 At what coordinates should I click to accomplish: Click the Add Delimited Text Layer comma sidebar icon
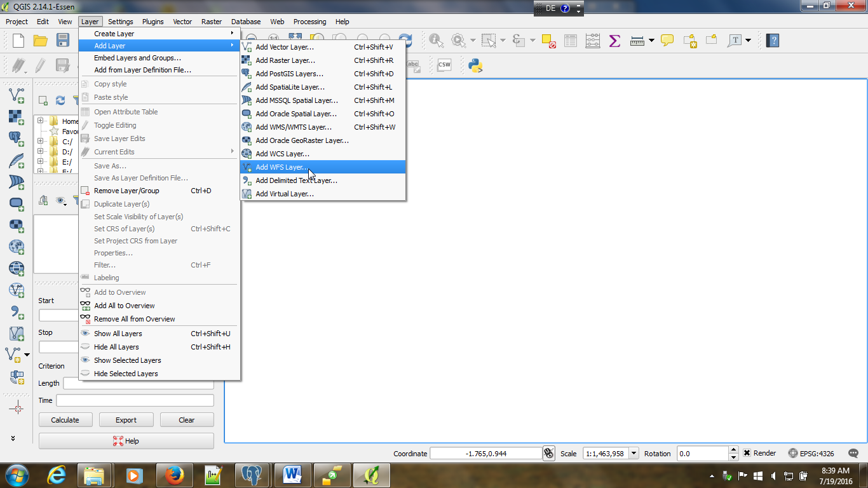tap(17, 311)
